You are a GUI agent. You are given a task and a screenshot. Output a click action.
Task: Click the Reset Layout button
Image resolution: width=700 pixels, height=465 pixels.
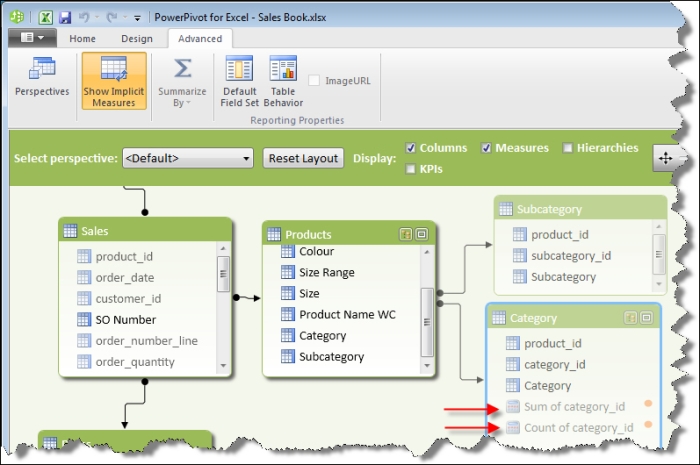[x=303, y=158]
